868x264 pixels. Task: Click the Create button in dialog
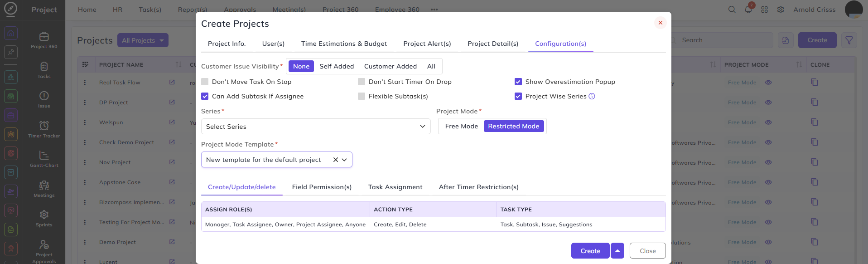point(590,251)
